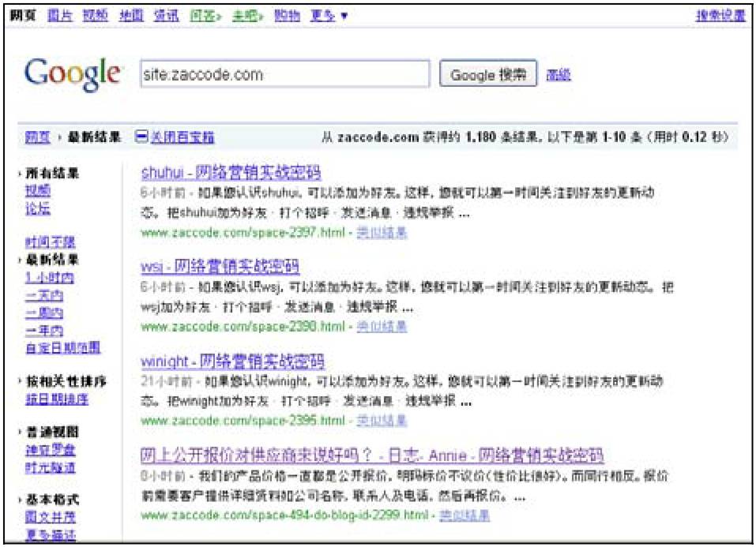Image resolution: width=756 pixels, height=547 pixels.
Task: Limit results to 1小时内
Action: tap(50, 278)
